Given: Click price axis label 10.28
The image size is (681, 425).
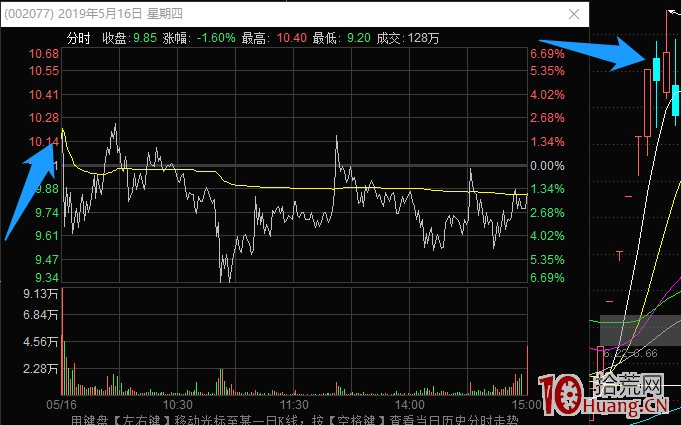Looking at the screenshot, I should point(44,118).
